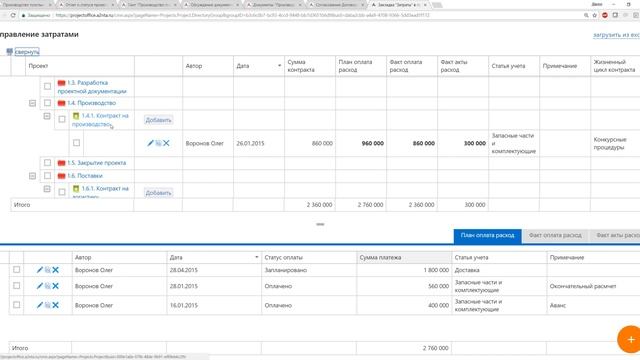Screen dimensions: 640x360
Task: Edit the payment dated 28.04.2015
Action: click(x=40, y=270)
